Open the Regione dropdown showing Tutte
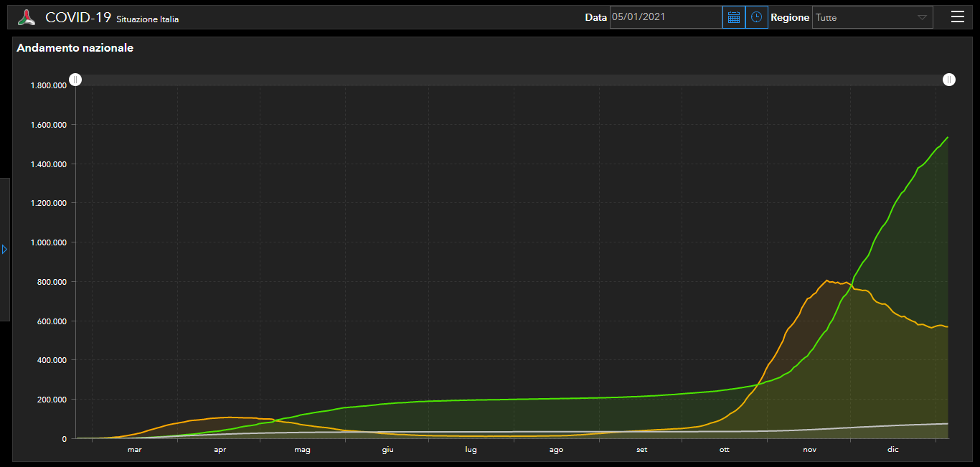 (872, 17)
